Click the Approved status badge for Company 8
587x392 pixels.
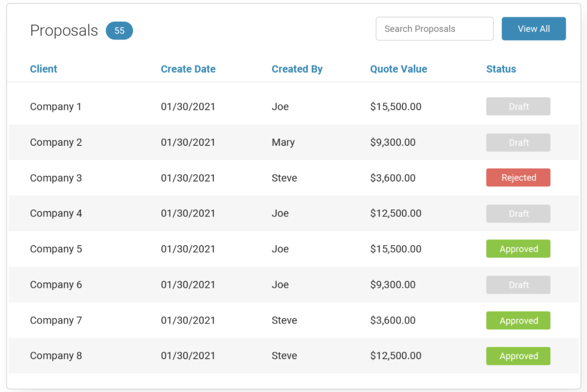coord(518,356)
